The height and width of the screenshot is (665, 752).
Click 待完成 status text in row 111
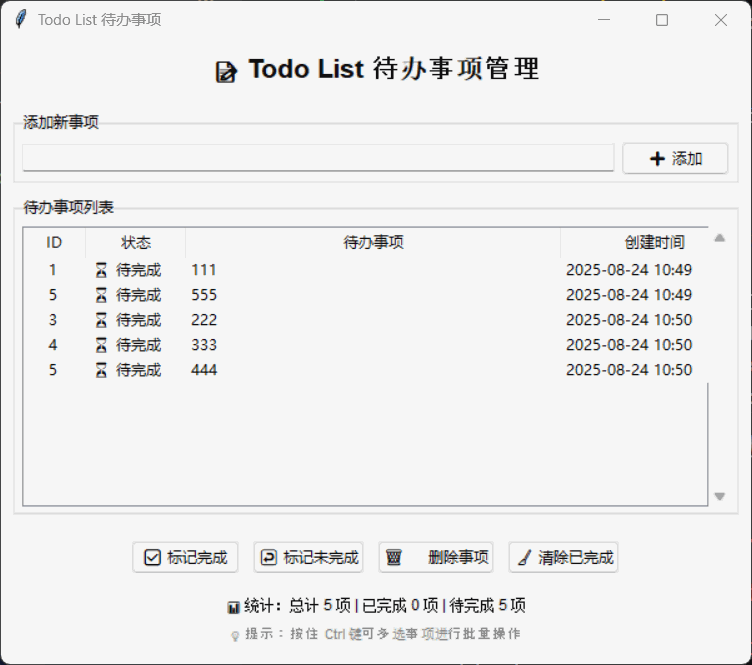tap(139, 270)
